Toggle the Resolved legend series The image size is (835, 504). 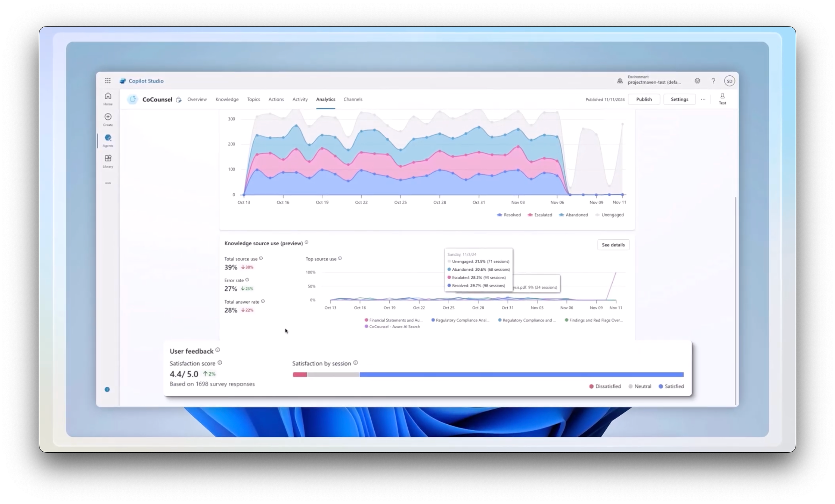tap(509, 215)
